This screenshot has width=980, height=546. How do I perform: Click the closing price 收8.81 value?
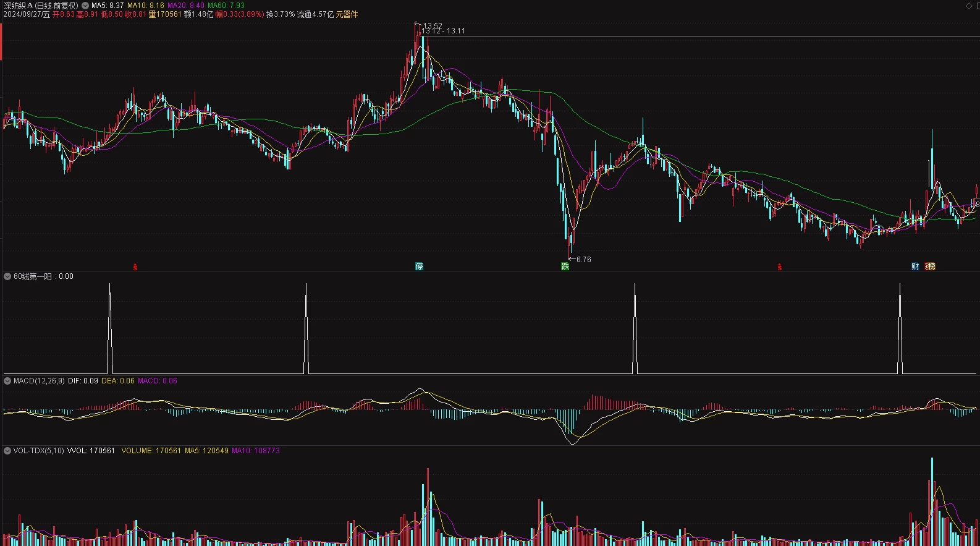(x=135, y=14)
